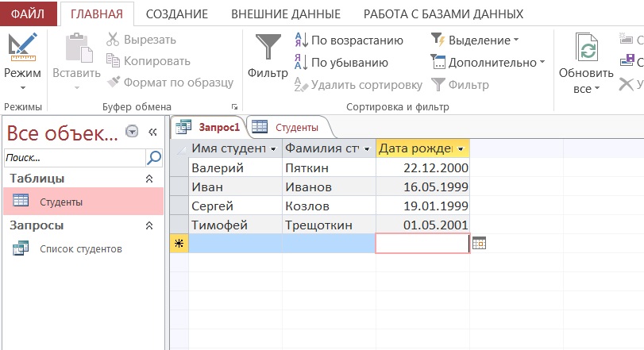Click Удалить сортировку
Image resolution: width=644 pixels, height=350 pixels.
pyautogui.click(x=358, y=85)
